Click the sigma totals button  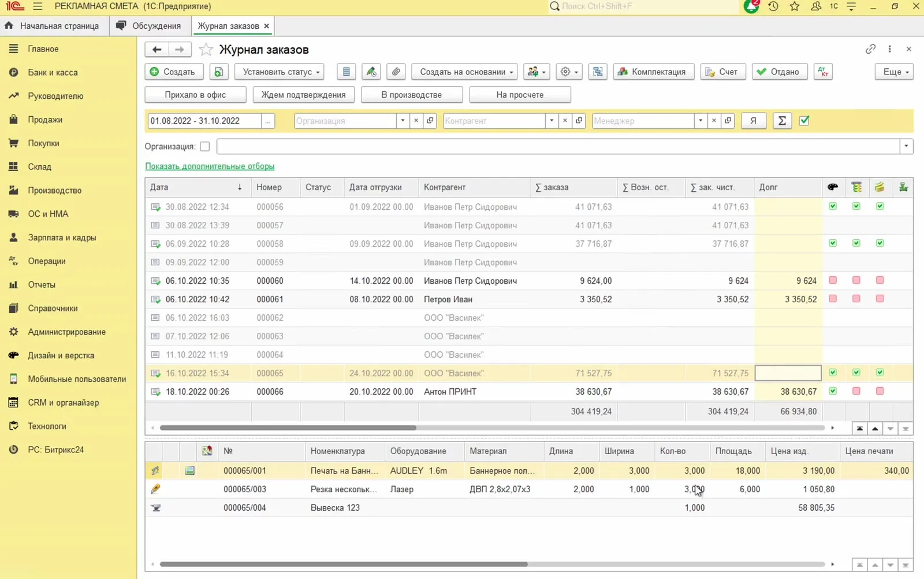click(782, 121)
